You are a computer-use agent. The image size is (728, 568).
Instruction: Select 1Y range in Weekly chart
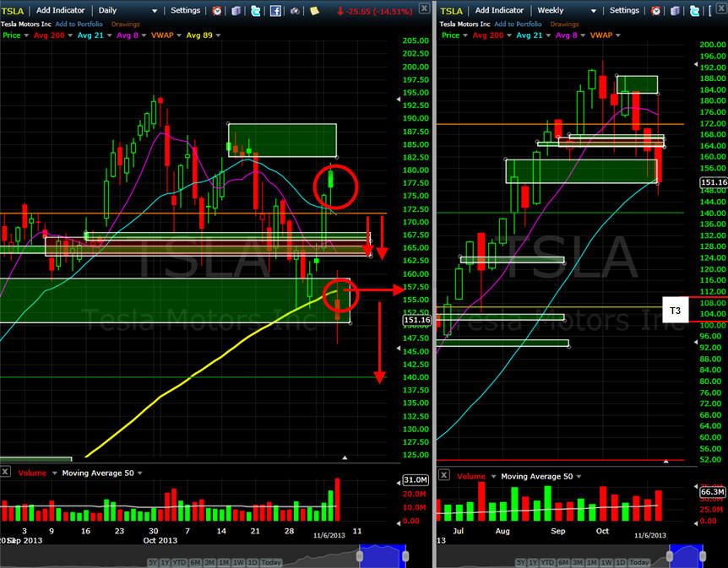coord(533,562)
